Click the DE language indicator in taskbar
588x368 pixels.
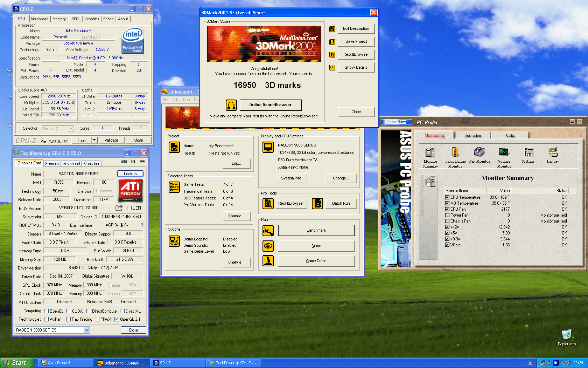pos(530,363)
